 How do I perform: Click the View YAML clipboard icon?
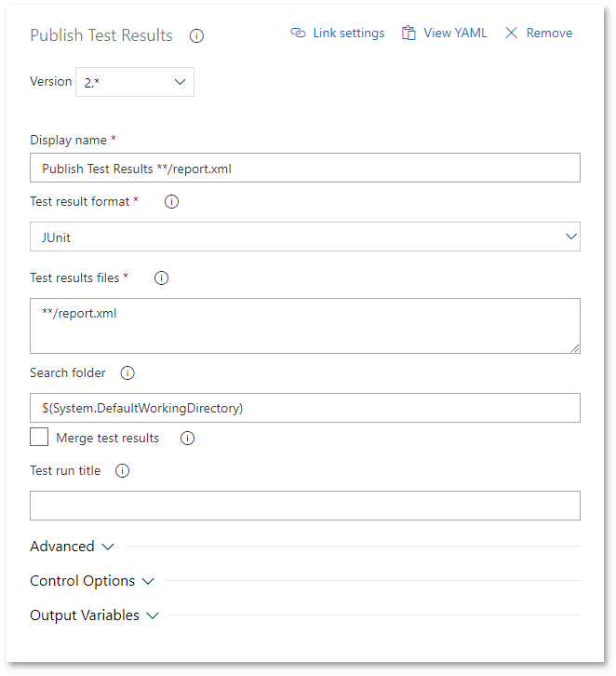tap(408, 33)
